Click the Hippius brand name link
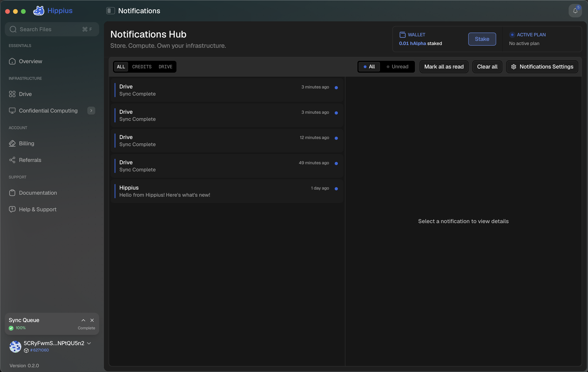Image resolution: width=588 pixels, height=372 pixels. click(60, 10)
